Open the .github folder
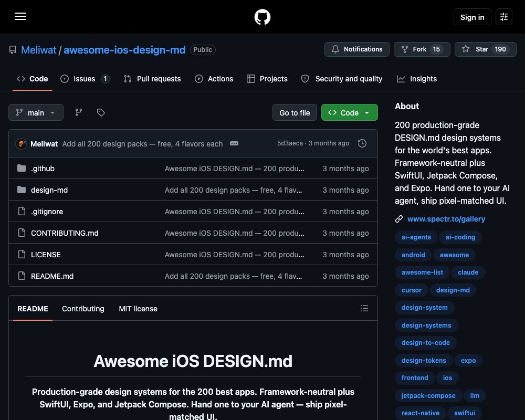This screenshot has height=420, width=525. 43,169
